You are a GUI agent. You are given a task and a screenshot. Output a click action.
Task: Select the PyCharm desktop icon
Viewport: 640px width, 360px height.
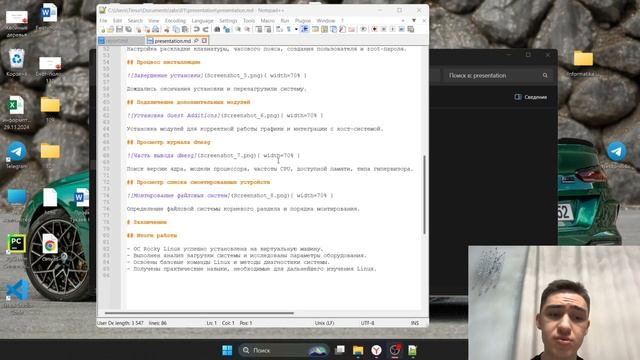coord(16,250)
